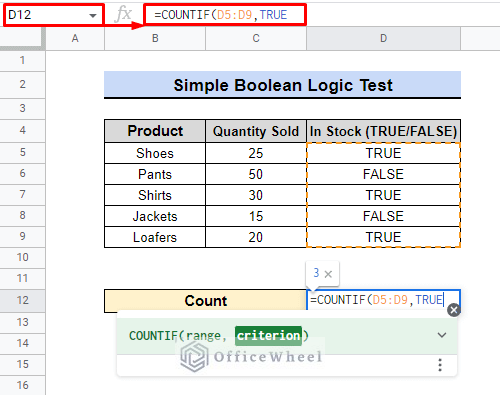Open the Name box dropdown arrow
The image size is (500, 395).
pos(93,15)
